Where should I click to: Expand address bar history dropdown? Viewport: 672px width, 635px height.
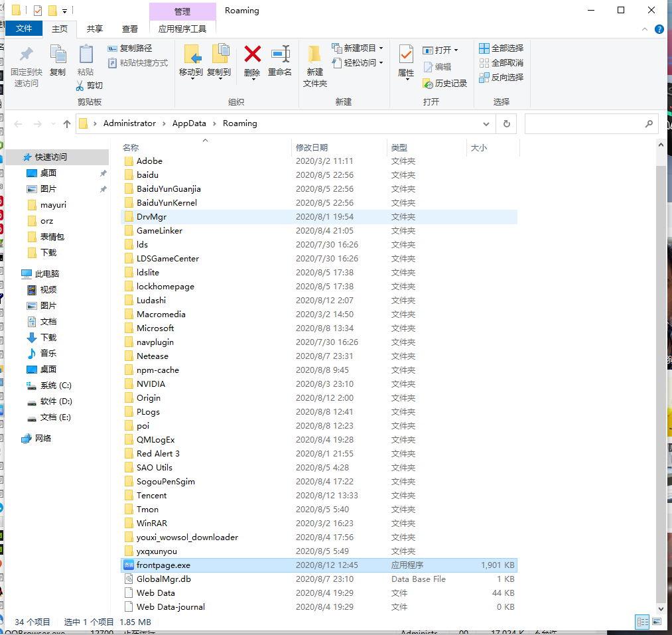[x=486, y=124]
